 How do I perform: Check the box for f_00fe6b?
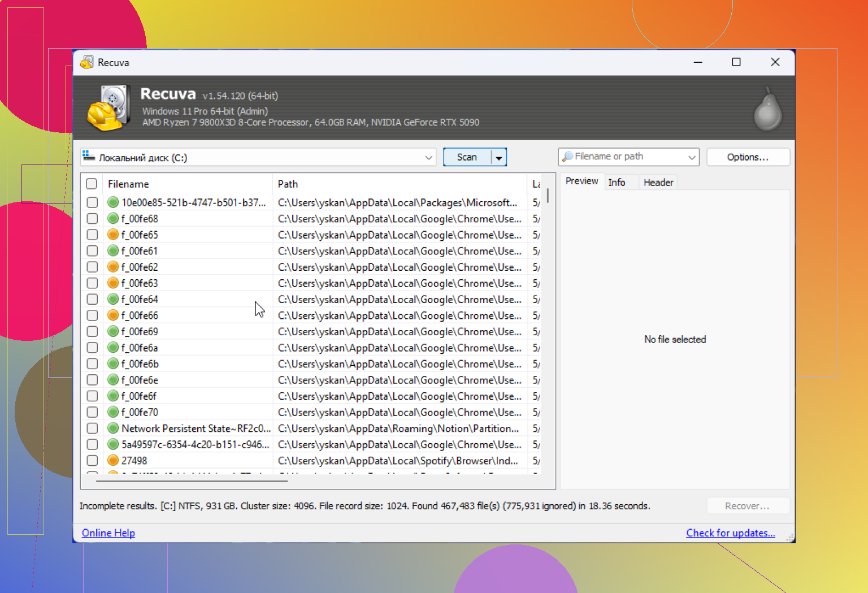tap(92, 363)
